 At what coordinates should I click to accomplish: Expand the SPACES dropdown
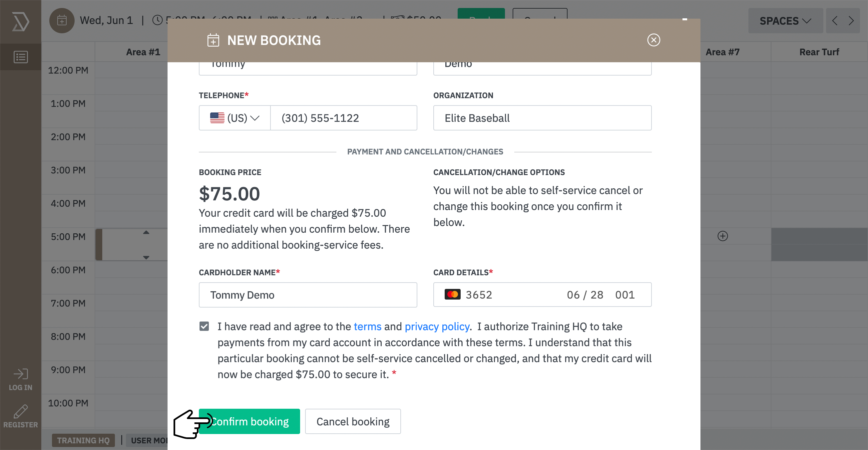785,21
